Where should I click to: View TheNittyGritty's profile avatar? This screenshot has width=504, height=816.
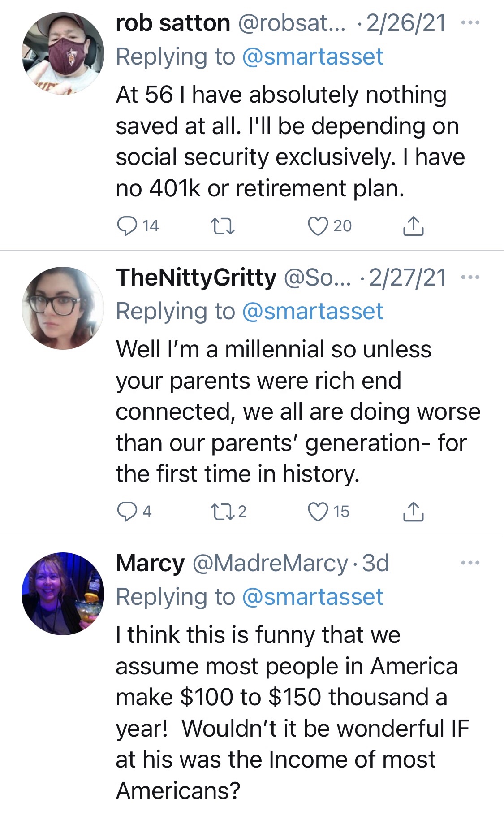click(x=63, y=308)
